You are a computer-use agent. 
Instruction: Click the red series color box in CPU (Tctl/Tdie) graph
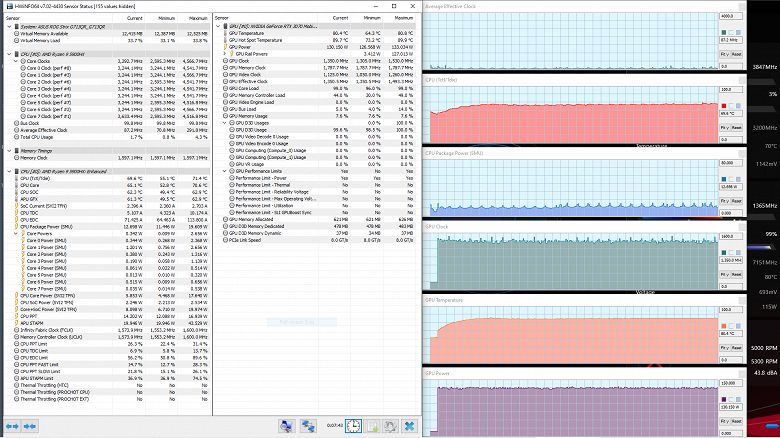coord(726,105)
